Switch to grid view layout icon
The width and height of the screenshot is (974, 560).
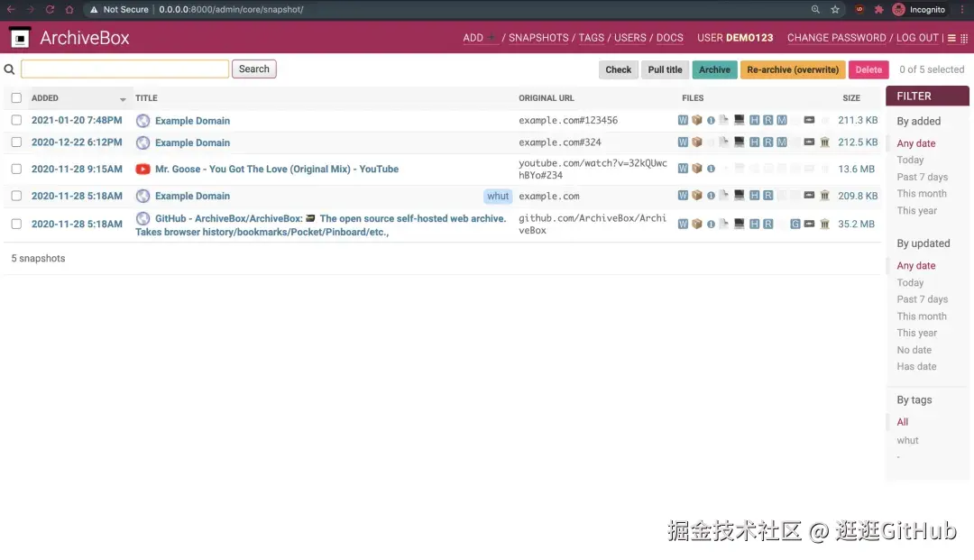(x=964, y=38)
